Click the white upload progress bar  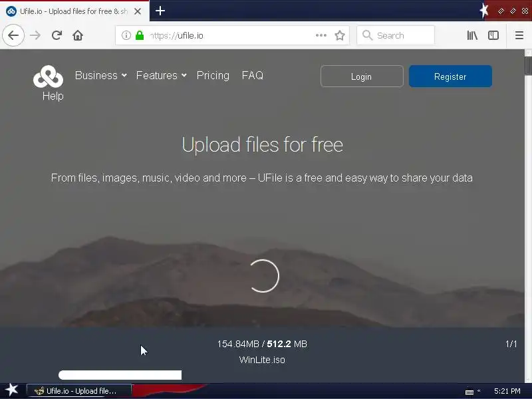click(x=120, y=375)
